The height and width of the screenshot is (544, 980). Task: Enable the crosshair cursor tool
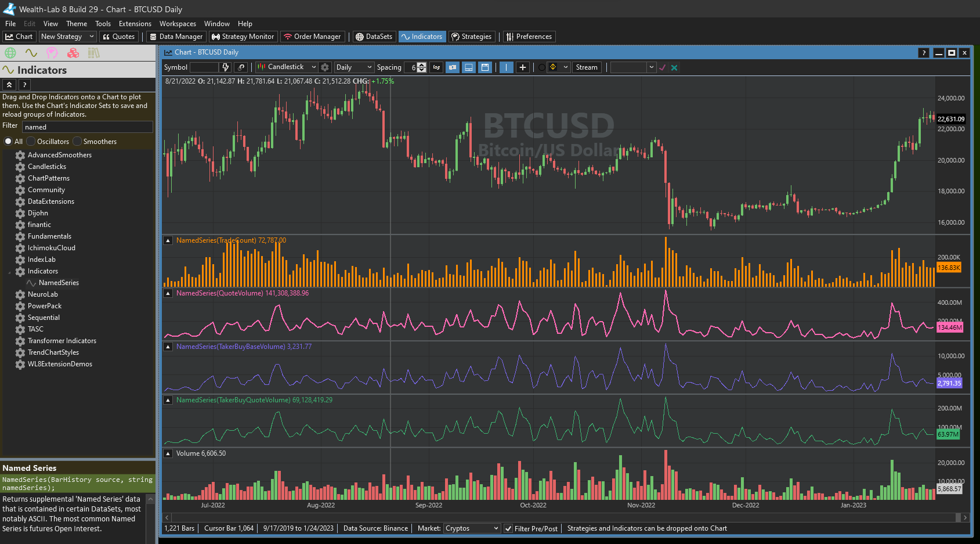[x=522, y=67]
